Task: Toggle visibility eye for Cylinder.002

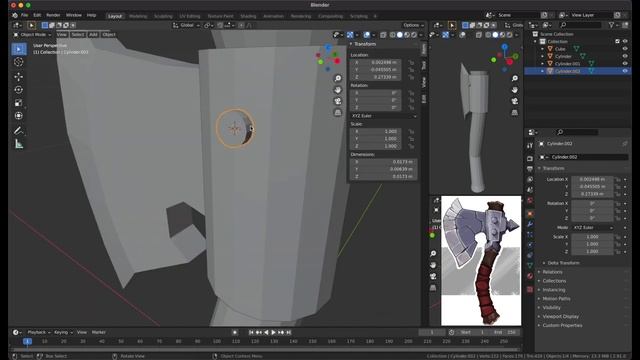Action: 625,71
